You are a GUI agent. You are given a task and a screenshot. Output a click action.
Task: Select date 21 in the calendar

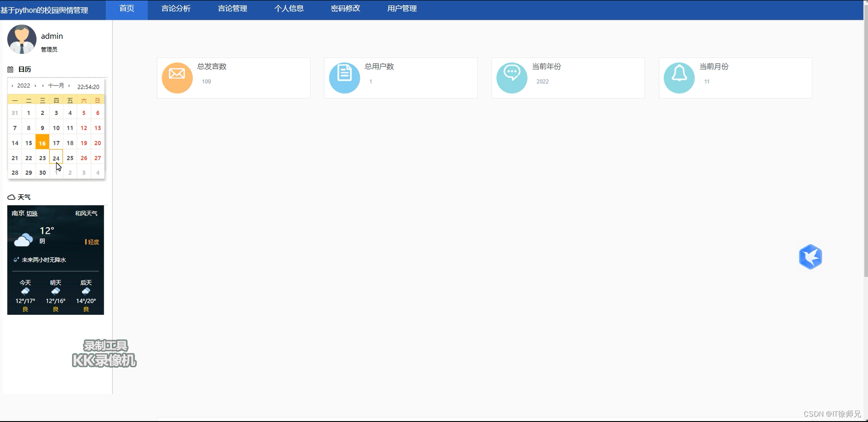15,158
